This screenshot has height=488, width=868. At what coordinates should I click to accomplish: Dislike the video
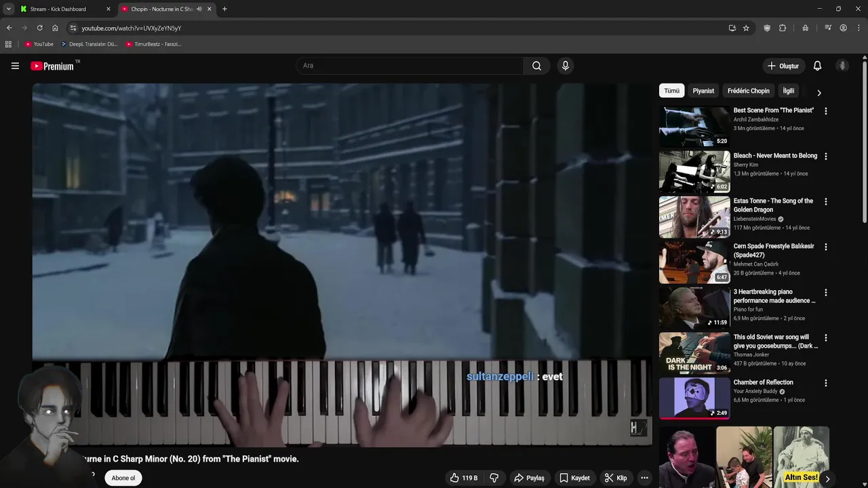point(494,478)
